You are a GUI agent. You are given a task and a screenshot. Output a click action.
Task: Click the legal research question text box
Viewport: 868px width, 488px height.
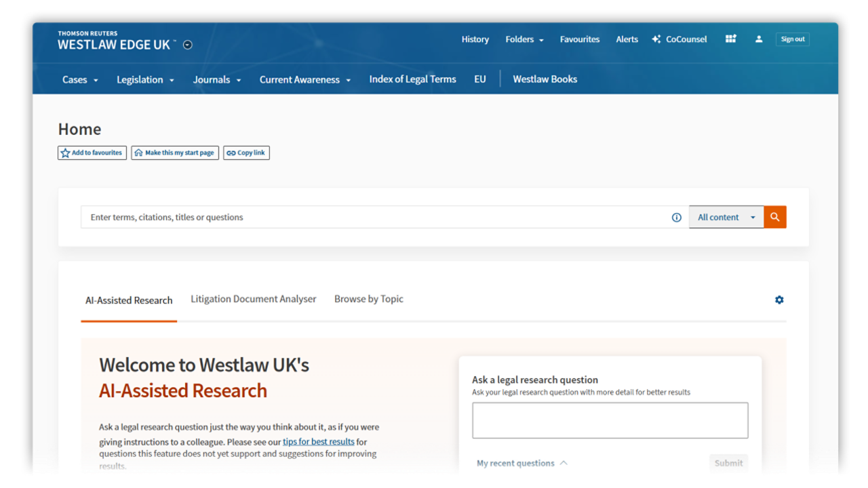610,420
